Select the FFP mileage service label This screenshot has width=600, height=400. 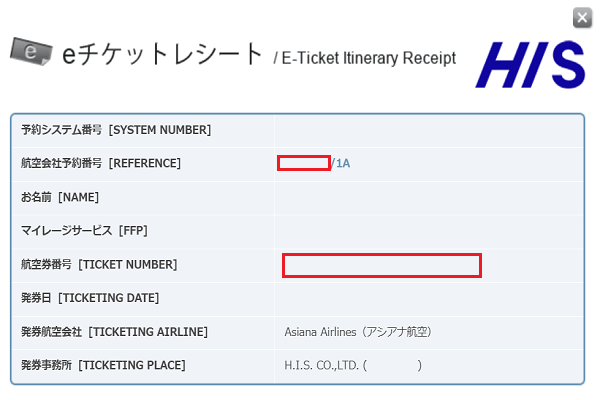(x=84, y=231)
